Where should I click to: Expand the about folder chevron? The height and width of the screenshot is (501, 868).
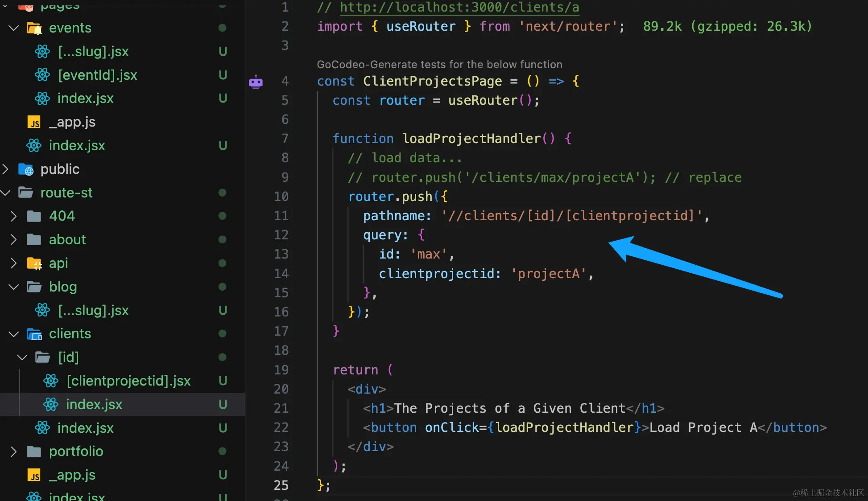[x=14, y=240]
